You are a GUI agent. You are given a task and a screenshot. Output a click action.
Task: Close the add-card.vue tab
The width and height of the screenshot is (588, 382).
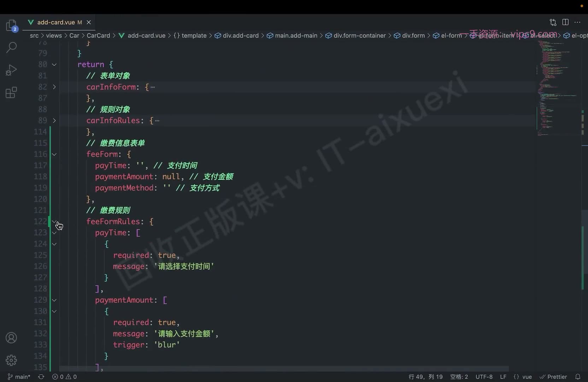pos(89,22)
